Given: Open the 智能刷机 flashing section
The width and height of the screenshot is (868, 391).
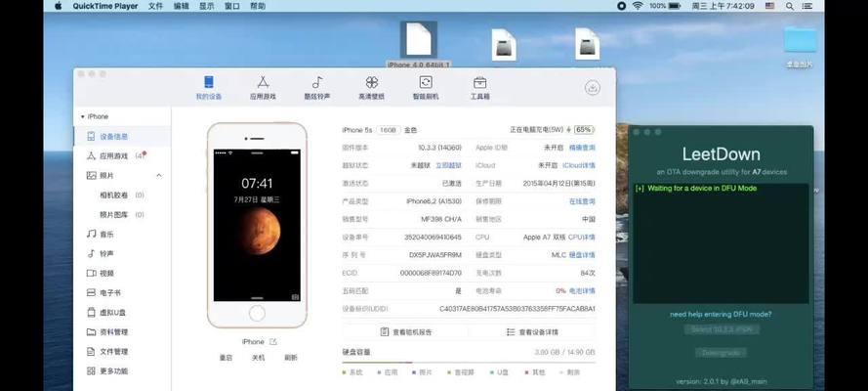Looking at the screenshot, I should 426,88.
